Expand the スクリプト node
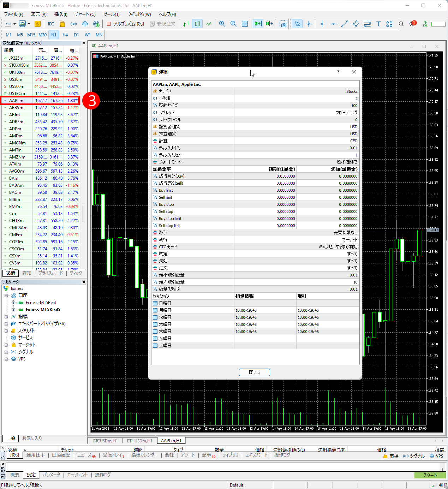This screenshot has height=489, width=448. [x=6, y=331]
